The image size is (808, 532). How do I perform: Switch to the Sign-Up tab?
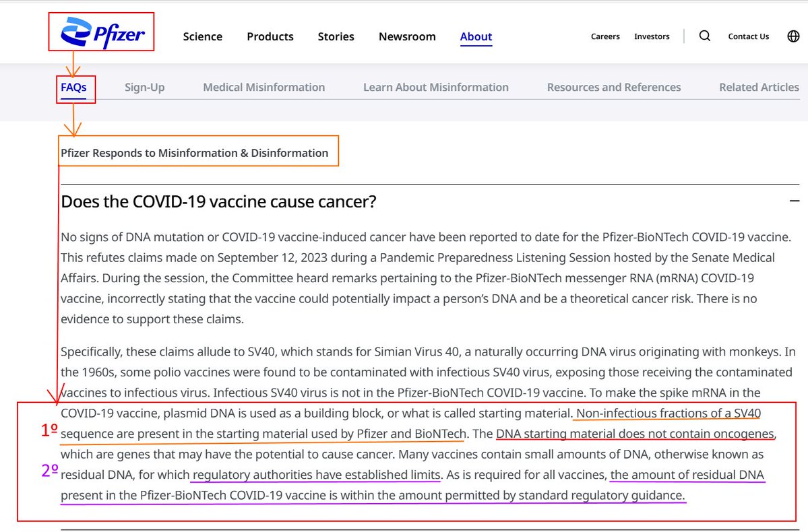(144, 88)
